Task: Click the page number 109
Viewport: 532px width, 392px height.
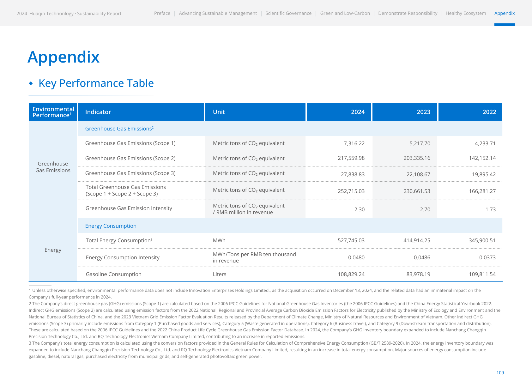Action: click(x=500, y=373)
